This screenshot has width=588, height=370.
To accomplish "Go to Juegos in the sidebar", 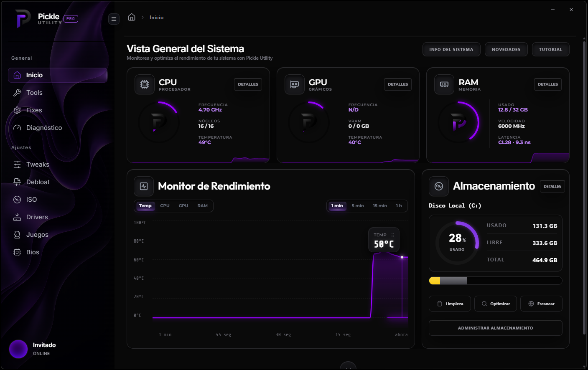I will coord(58,235).
